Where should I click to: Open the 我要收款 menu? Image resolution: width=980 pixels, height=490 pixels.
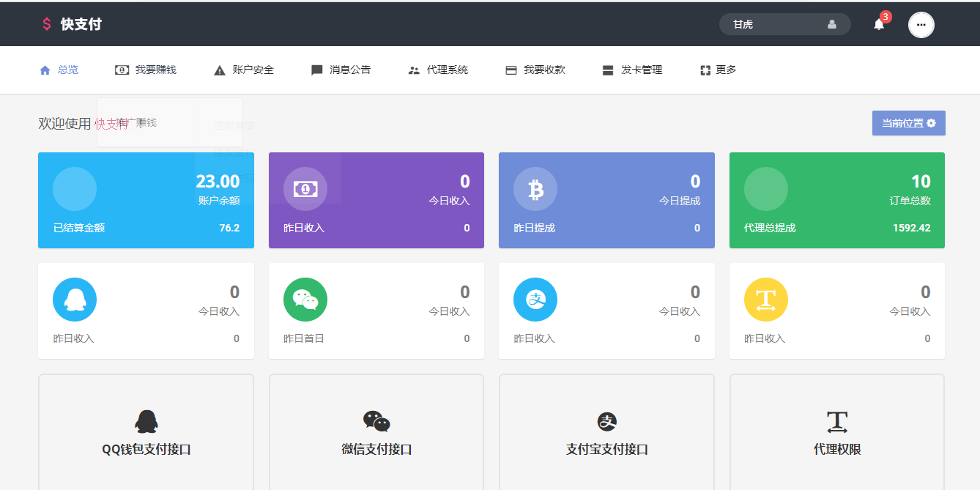535,70
